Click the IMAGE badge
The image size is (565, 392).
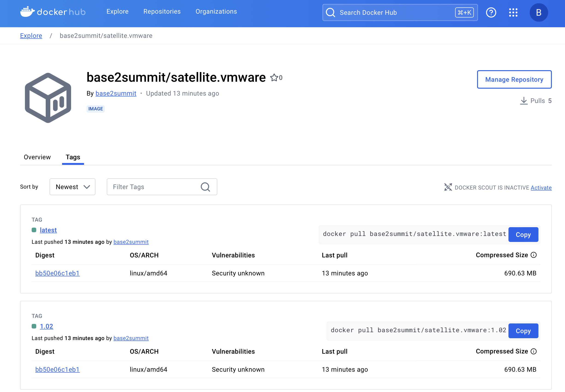pos(96,109)
